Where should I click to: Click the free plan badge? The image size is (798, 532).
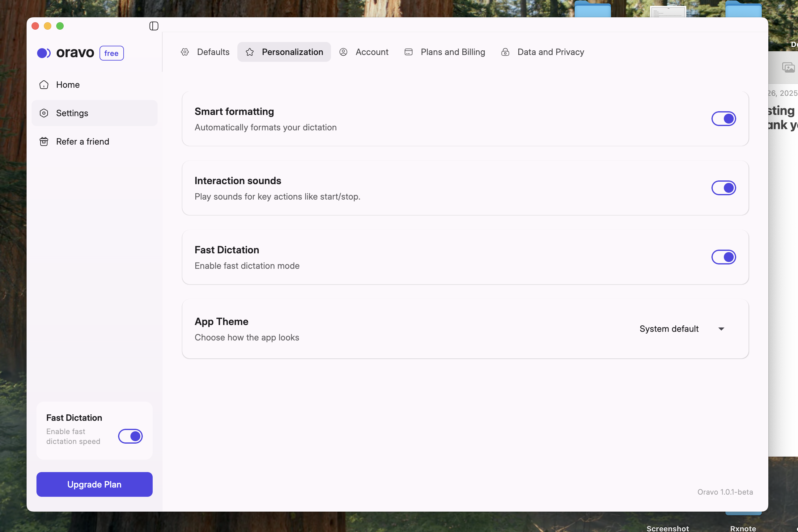pyautogui.click(x=111, y=53)
